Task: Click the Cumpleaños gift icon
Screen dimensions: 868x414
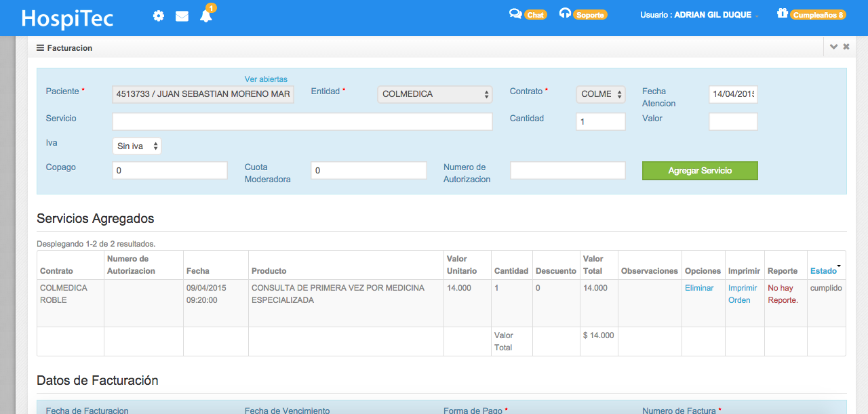Action: (x=783, y=14)
